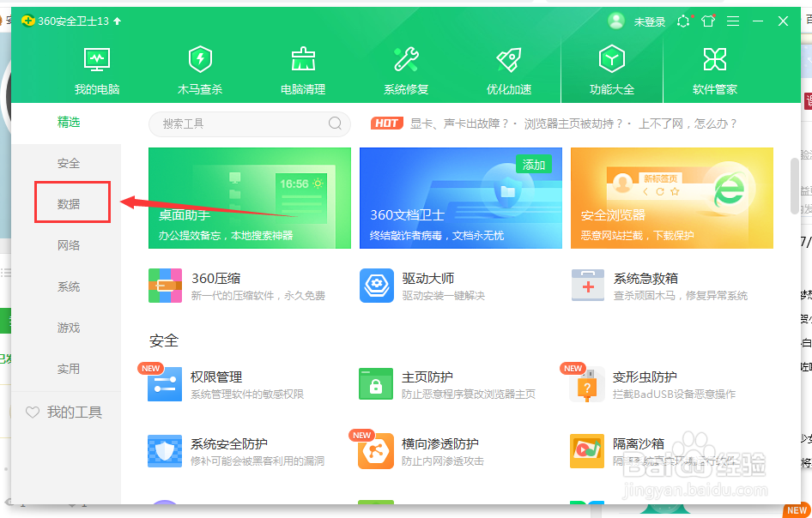
Task: Select the 电脑清理 cleanup icon
Action: click(x=303, y=69)
